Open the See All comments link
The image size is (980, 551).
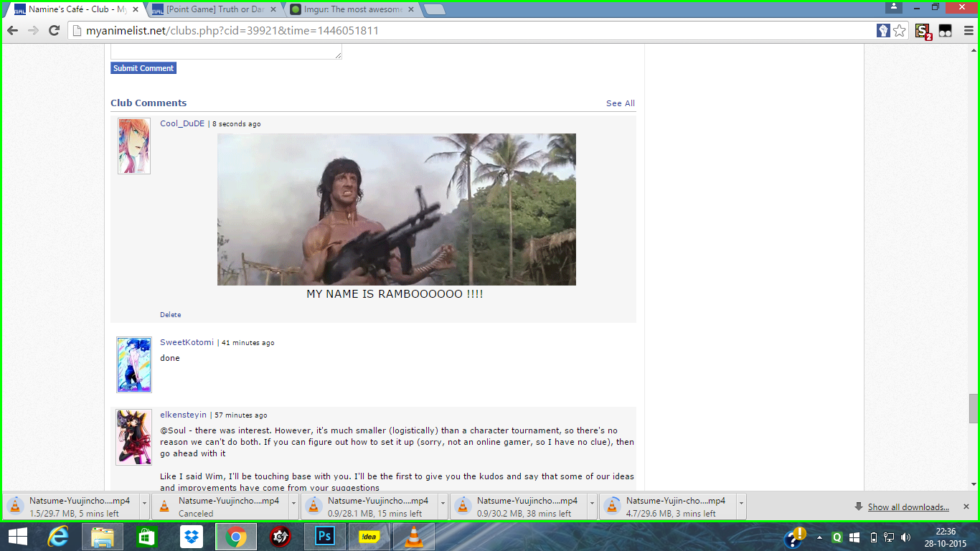[x=620, y=103]
